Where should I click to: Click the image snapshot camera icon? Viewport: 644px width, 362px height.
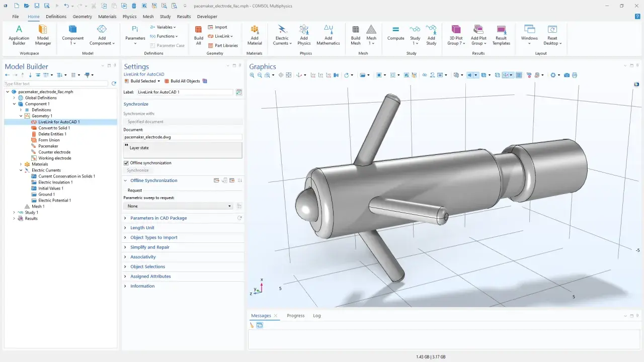[x=567, y=75]
